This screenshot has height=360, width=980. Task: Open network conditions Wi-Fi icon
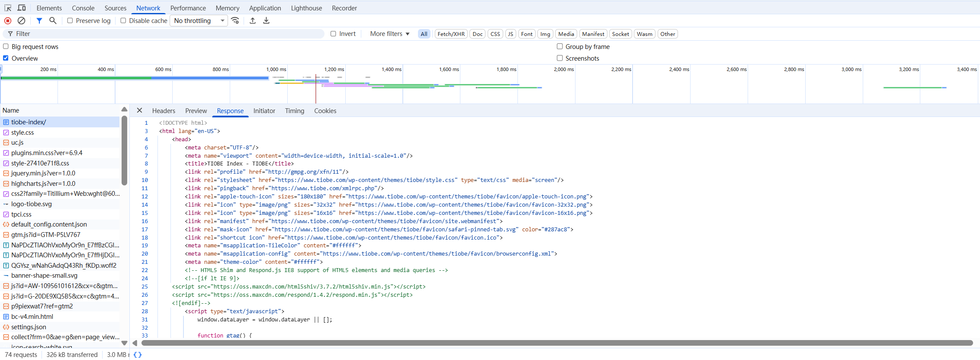[x=235, y=20]
